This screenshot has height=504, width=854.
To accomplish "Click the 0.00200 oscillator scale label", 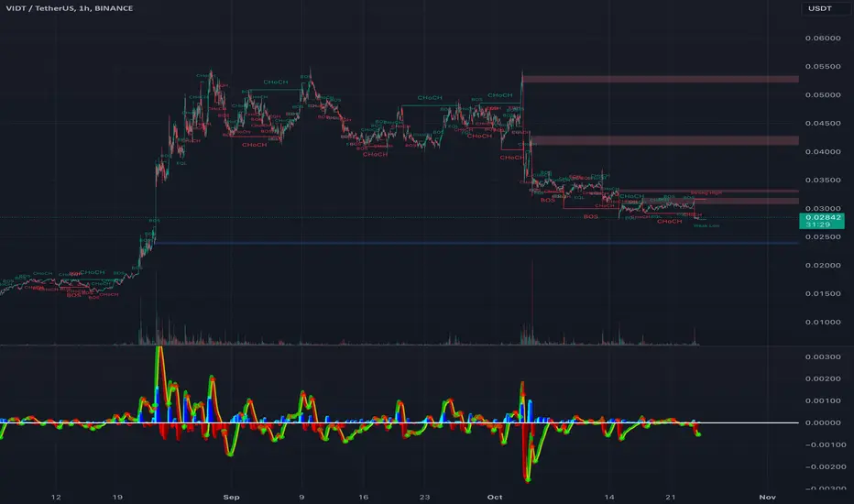I will 823,378.
